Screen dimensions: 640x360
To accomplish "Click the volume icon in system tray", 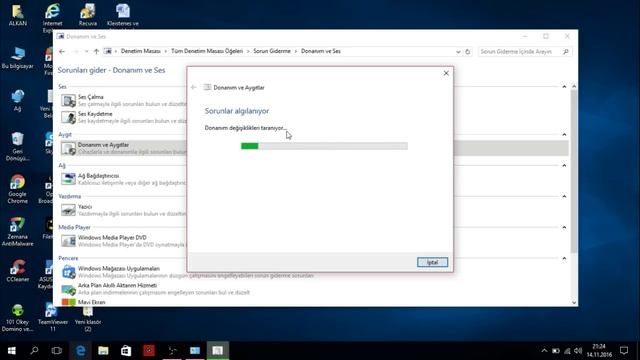I will (578, 351).
